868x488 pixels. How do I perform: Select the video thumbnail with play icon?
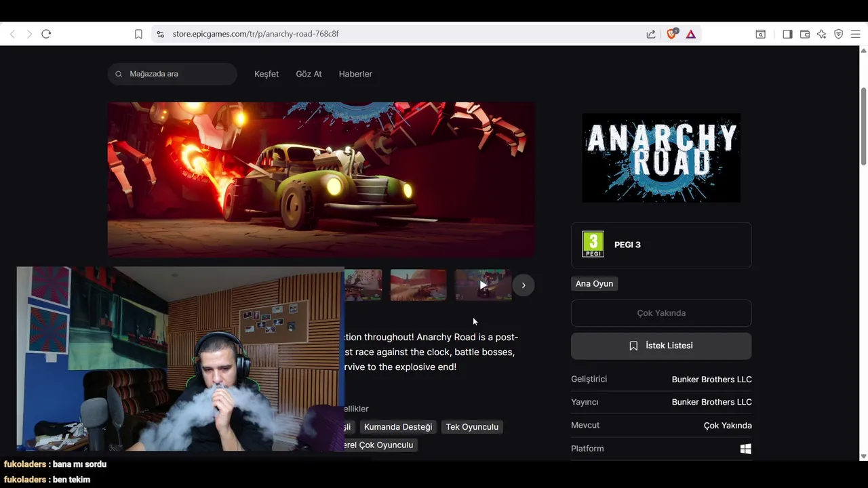click(x=483, y=285)
